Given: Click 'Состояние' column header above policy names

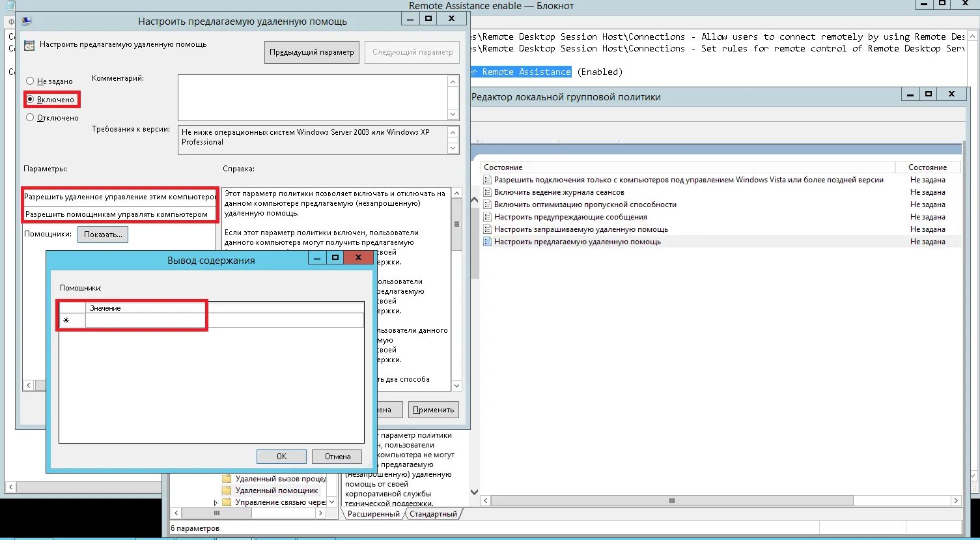Looking at the screenshot, I should point(688,167).
